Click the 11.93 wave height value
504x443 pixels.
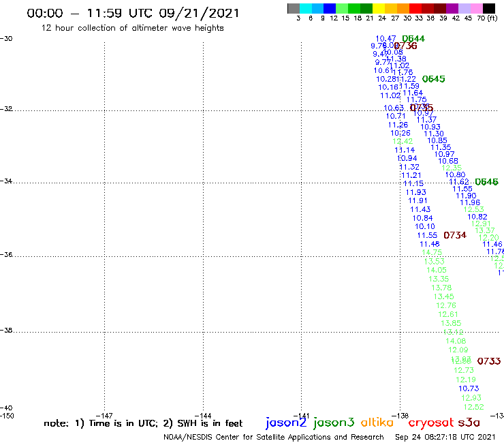[x=416, y=192]
